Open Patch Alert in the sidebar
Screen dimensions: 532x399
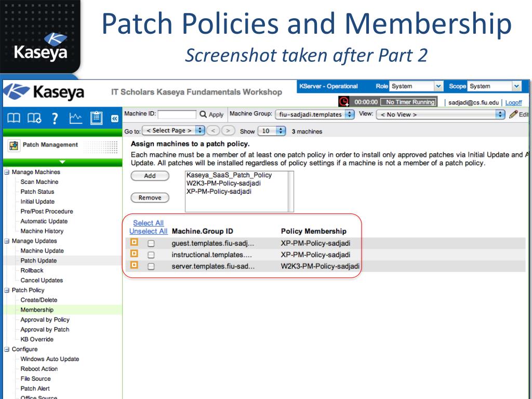click(35, 389)
